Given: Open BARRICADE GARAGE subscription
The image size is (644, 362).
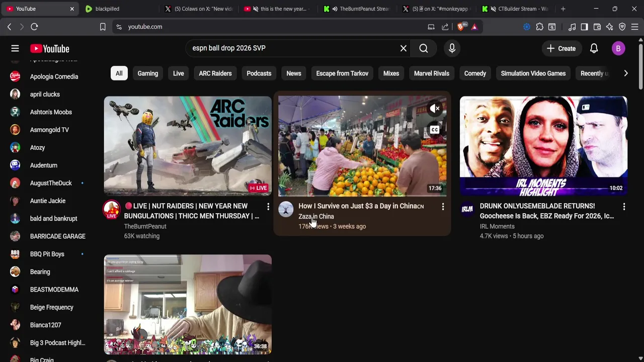Looking at the screenshot, I should point(48,236).
